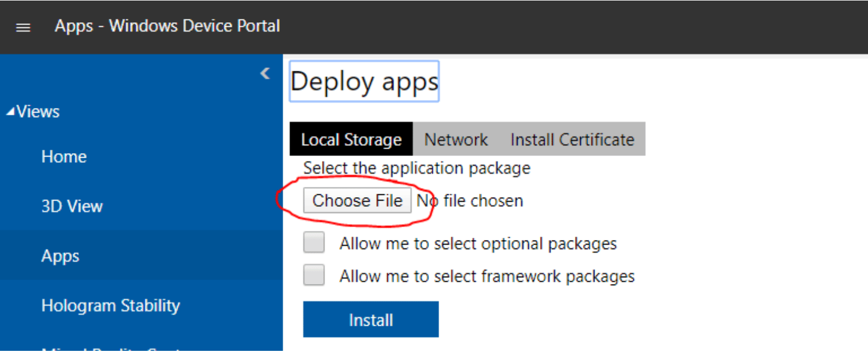Switch to the Network tab
This screenshot has height=352, width=868.
click(456, 139)
